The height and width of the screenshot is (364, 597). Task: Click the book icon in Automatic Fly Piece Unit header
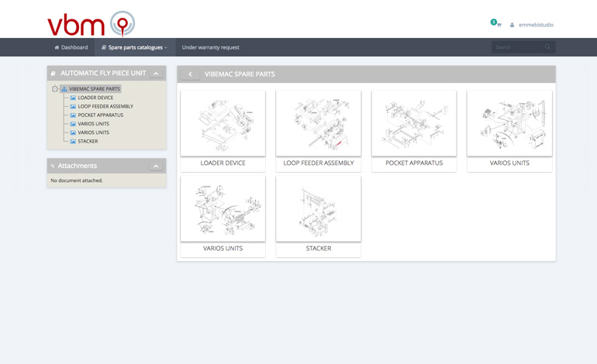pos(53,74)
